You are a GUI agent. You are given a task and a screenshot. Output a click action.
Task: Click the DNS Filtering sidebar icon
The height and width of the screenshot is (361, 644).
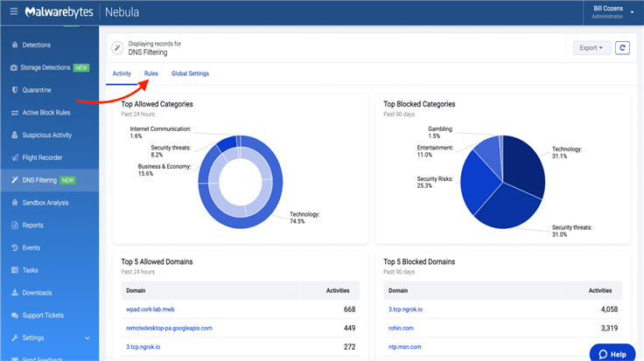15,180
